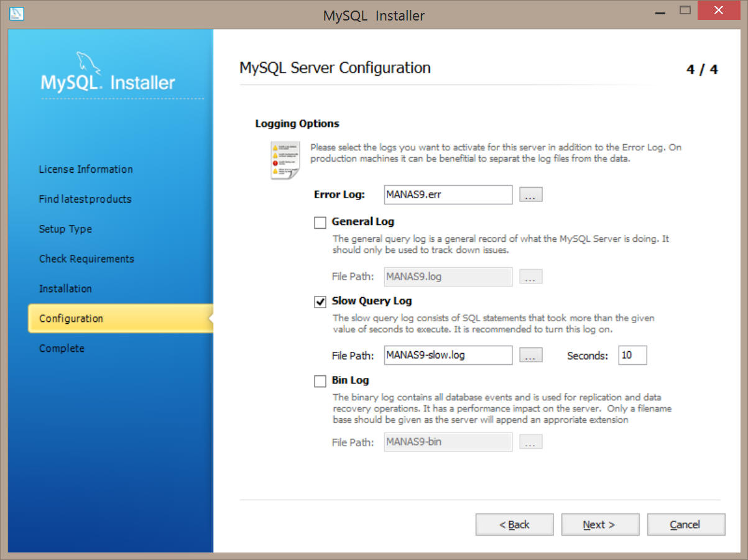Click the MANAS9-bin file path field
The height and width of the screenshot is (560, 748).
[x=448, y=443]
